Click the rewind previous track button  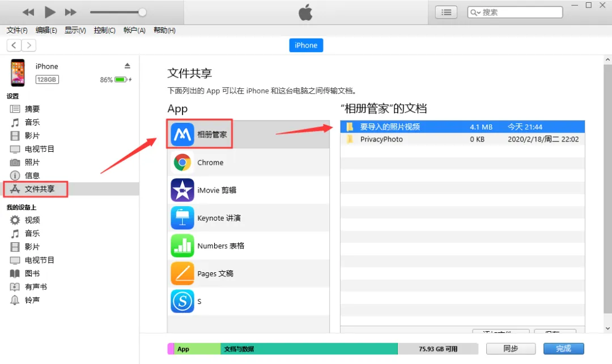(x=28, y=12)
